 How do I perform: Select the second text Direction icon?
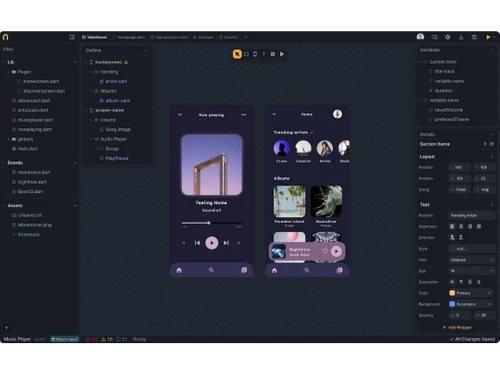(461, 237)
